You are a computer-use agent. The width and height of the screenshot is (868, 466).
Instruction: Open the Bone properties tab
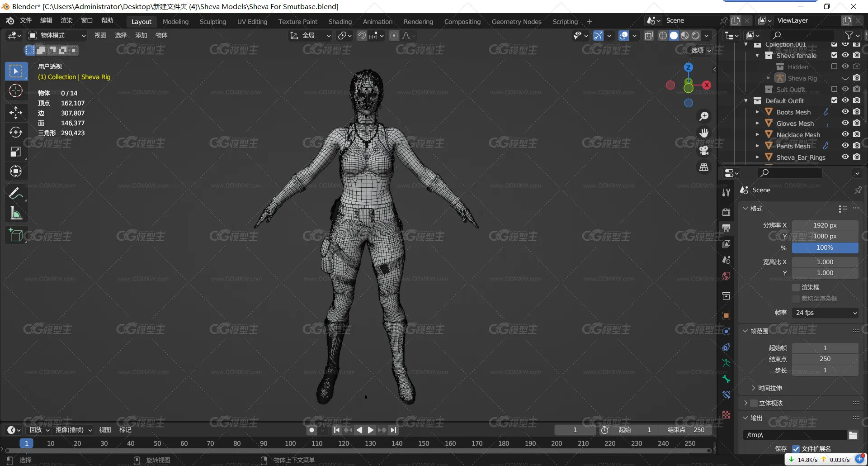pos(726,379)
